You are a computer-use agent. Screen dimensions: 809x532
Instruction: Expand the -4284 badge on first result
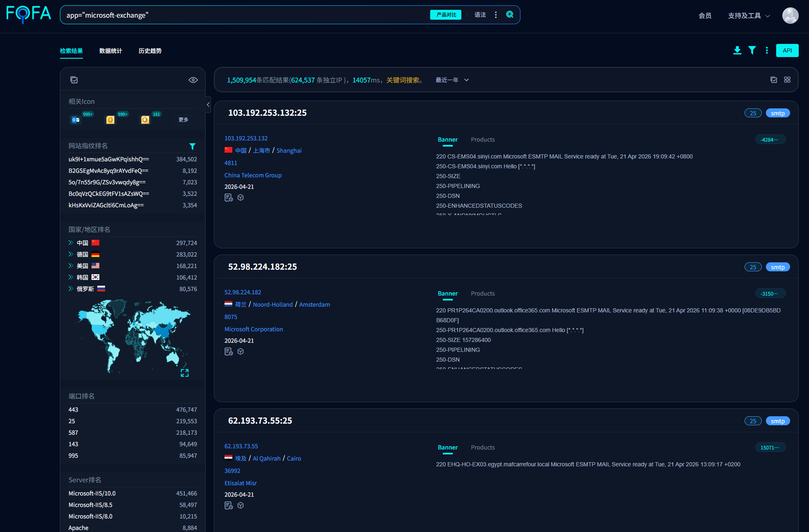770,140
